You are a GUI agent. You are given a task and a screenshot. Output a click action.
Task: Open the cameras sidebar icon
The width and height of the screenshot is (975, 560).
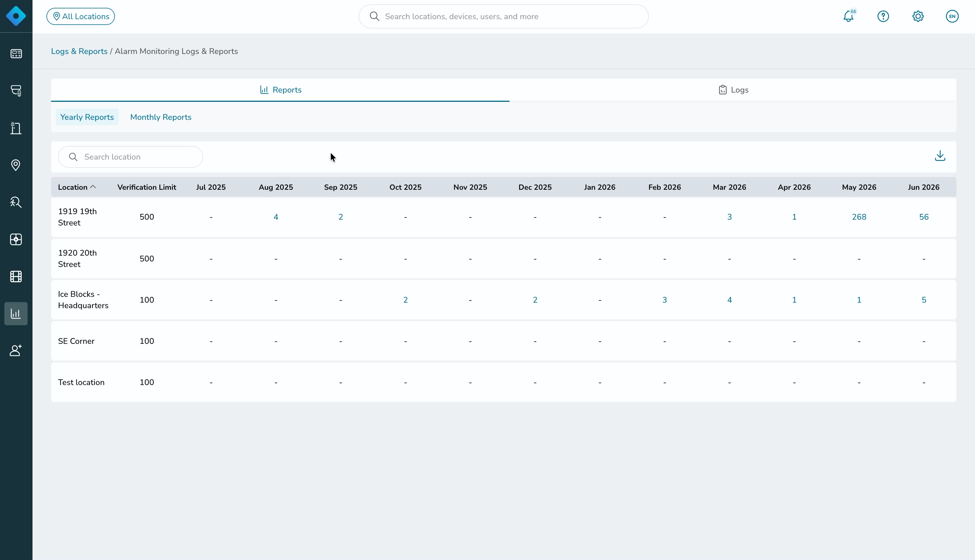(16, 91)
